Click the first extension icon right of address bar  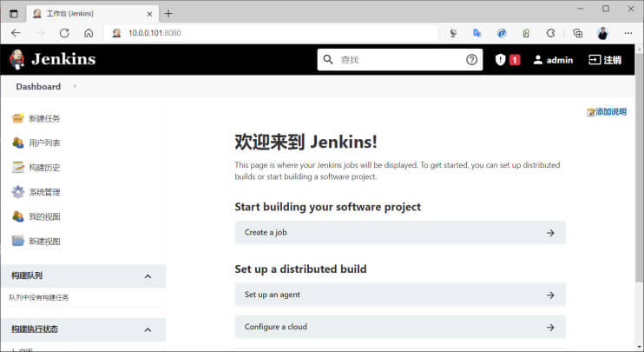coord(453,33)
